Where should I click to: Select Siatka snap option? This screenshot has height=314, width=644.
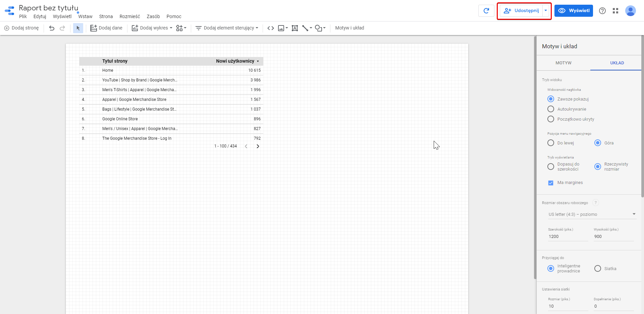(598, 268)
